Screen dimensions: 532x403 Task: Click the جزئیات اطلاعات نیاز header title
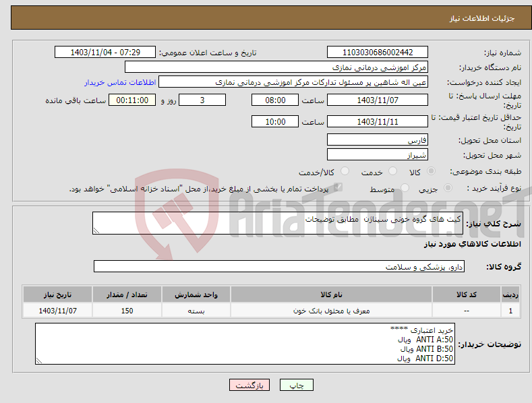tap(482, 18)
